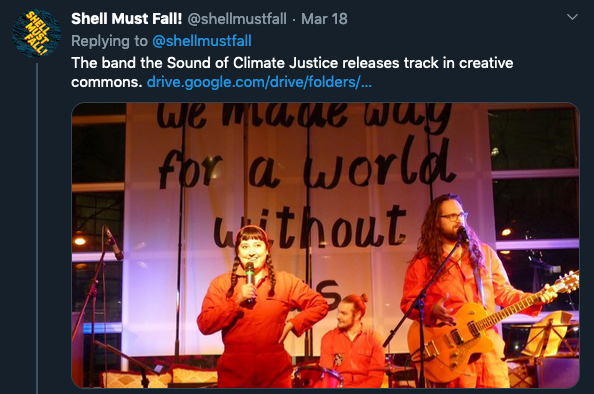View the attached concert photo

point(325,245)
